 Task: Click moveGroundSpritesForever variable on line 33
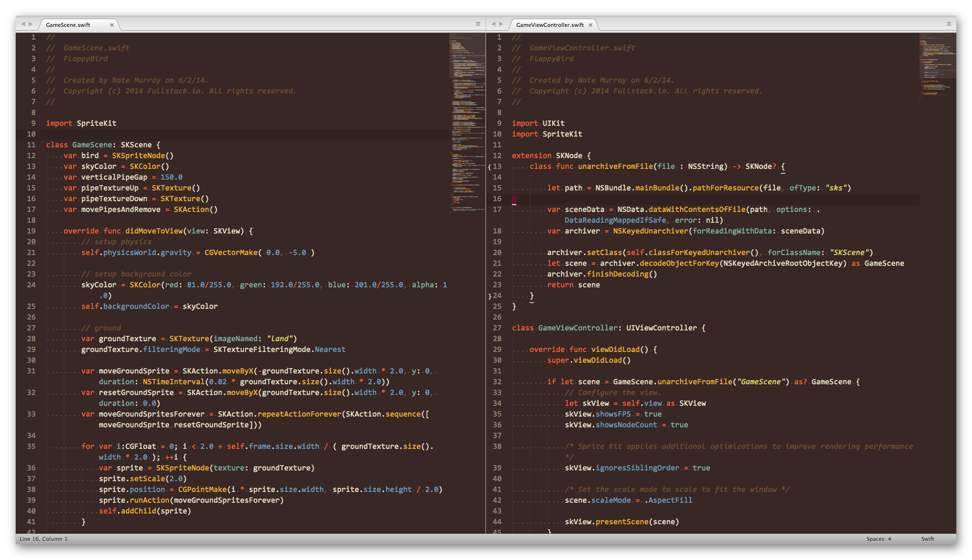[152, 414]
